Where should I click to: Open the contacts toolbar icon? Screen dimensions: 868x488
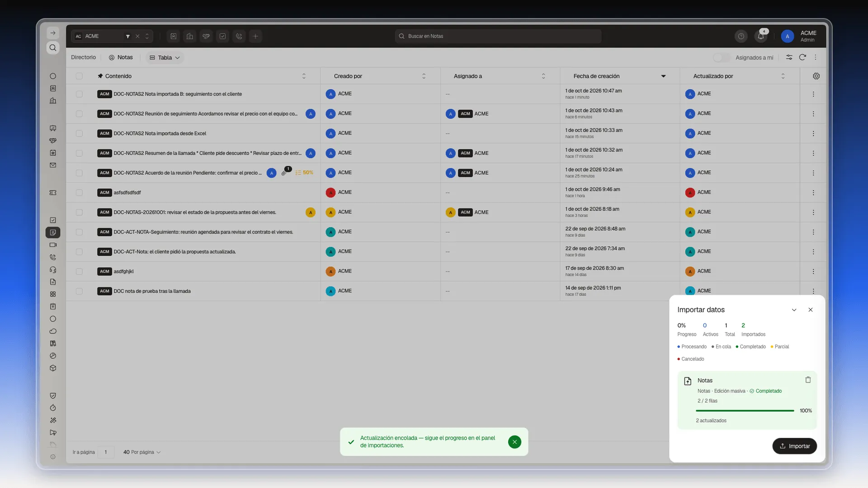(173, 36)
